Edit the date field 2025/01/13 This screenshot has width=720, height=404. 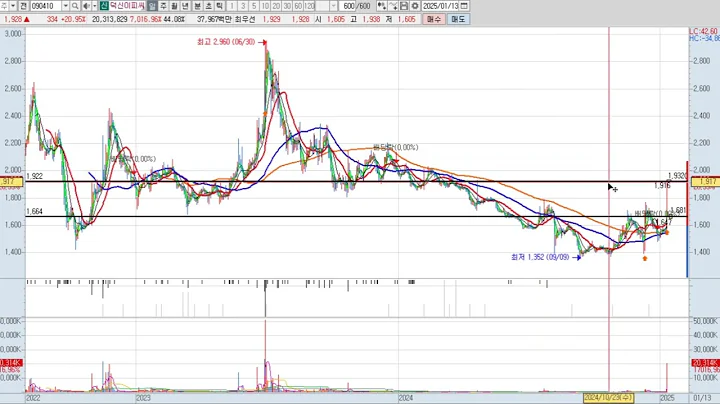pos(440,6)
